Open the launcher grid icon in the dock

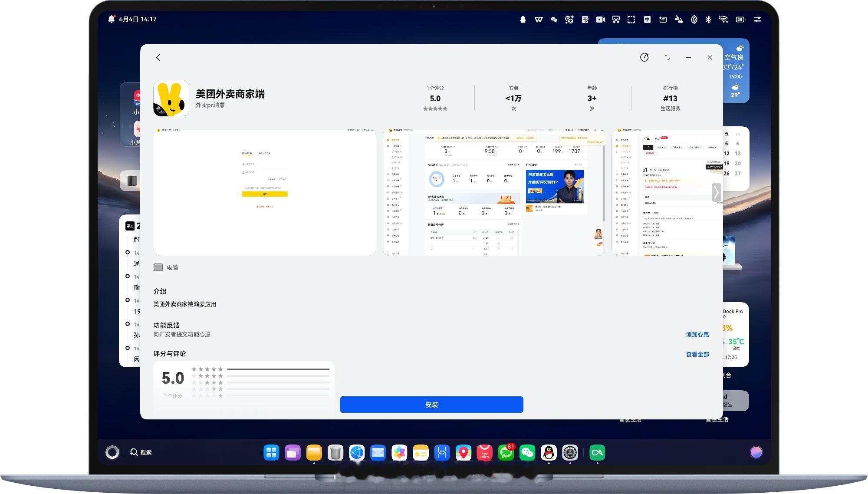271,453
